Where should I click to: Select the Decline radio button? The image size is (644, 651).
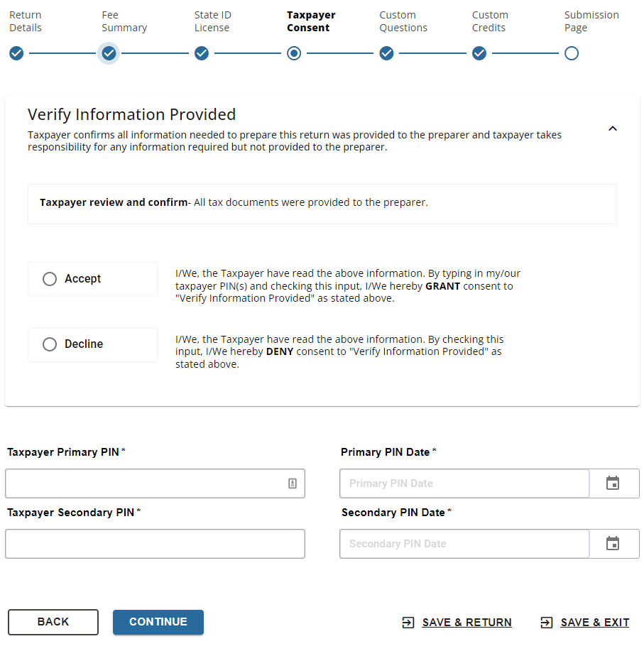pyautogui.click(x=50, y=344)
